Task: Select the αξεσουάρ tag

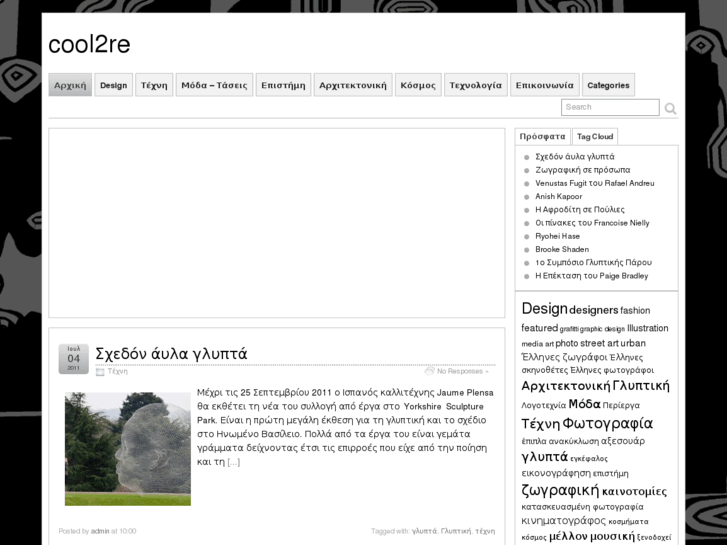Action: pos(623,441)
